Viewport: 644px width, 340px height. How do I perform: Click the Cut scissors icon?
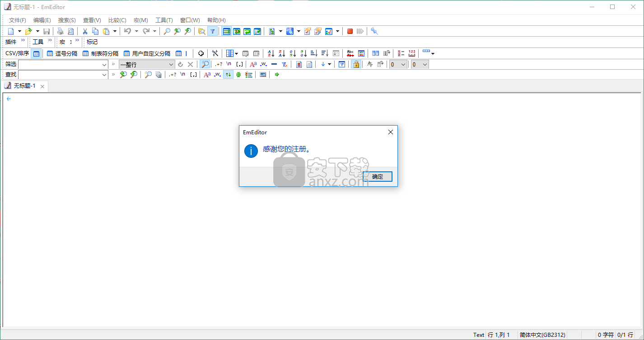click(85, 31)
